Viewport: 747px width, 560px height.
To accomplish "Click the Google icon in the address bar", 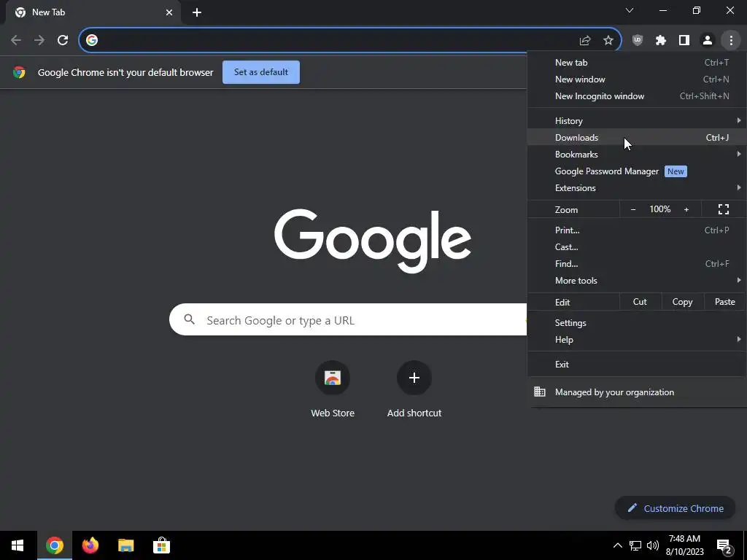I will click(92, 40).
